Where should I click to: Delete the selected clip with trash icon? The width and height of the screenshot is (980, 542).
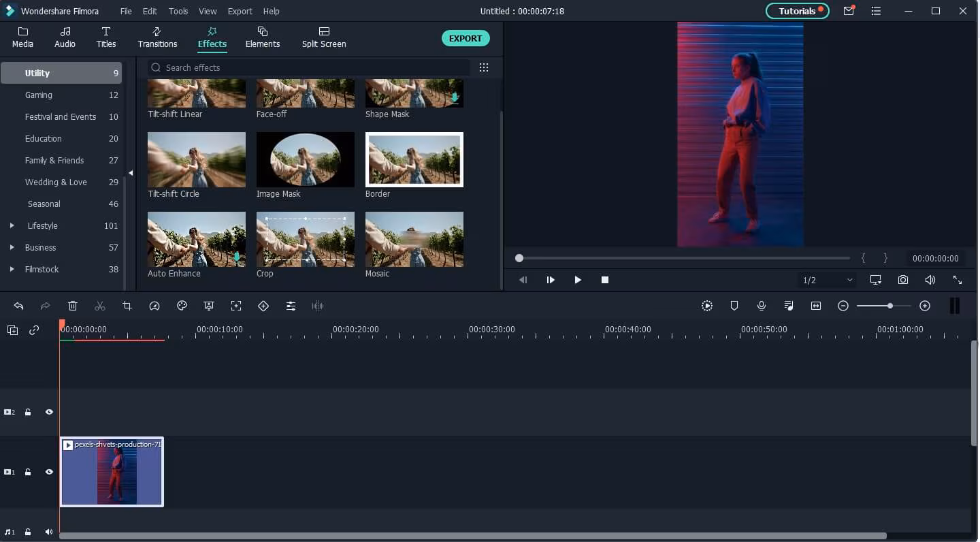(73, 306)
